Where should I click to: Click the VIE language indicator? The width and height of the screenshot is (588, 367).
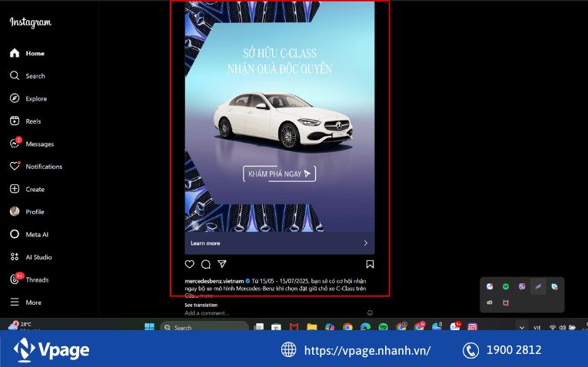click(x=537, y=327)
